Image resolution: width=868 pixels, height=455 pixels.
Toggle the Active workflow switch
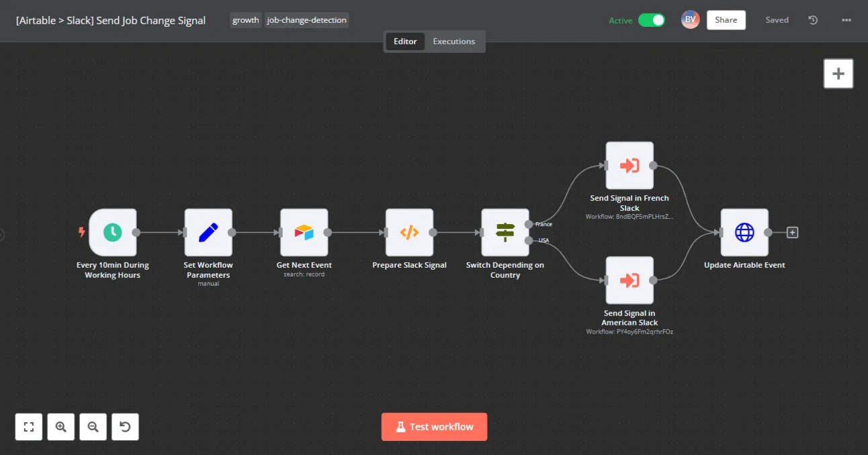click(651, 20)
